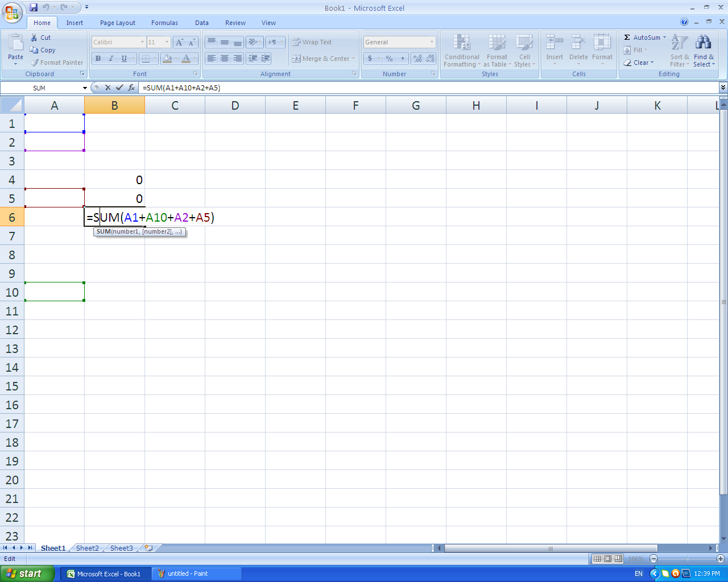Open the Page Layout ribbon tab
This screenshot has height=582, width=728.
coord(118,23)
